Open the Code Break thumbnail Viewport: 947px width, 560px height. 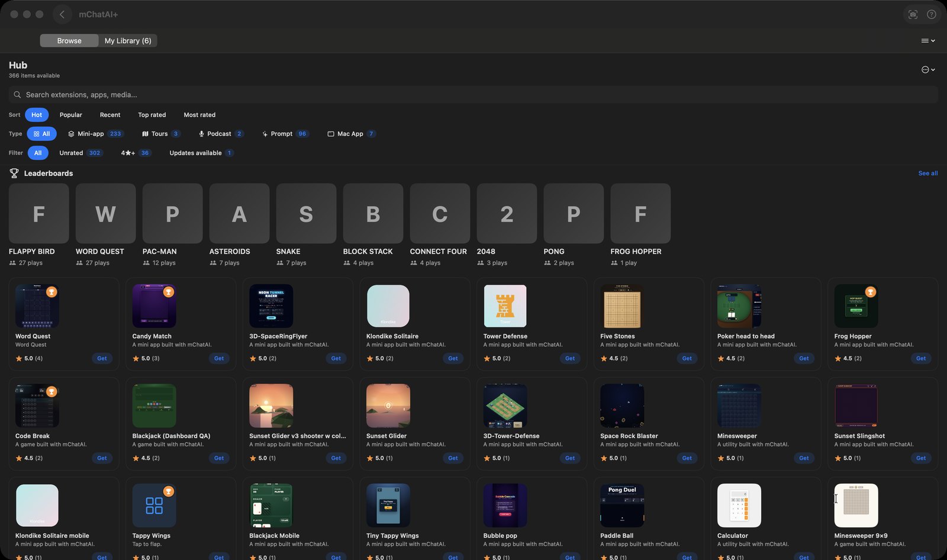point(37,406)
